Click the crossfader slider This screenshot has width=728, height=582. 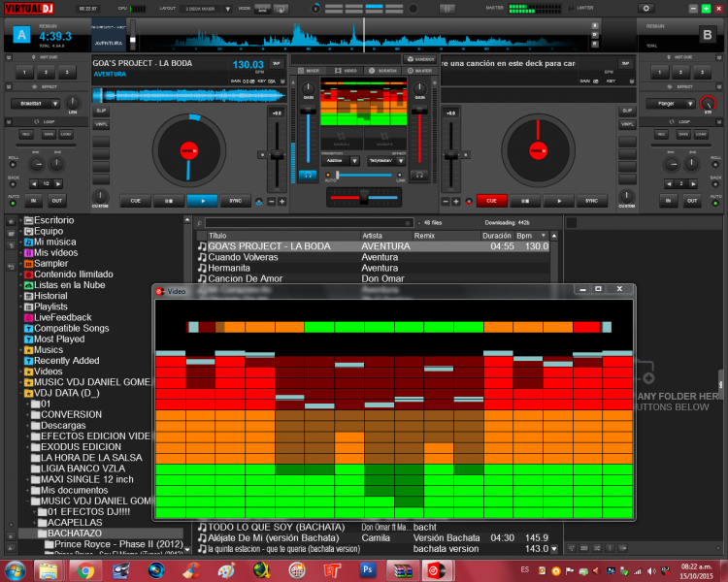pos(364,199)
